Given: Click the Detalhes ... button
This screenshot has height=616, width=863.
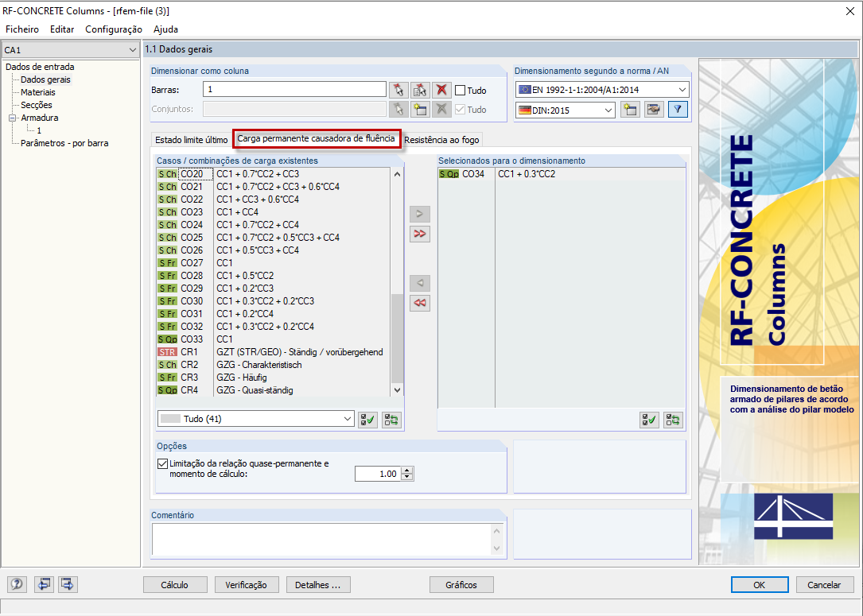Looking at the screenshot, I should [x=318, y=585].
